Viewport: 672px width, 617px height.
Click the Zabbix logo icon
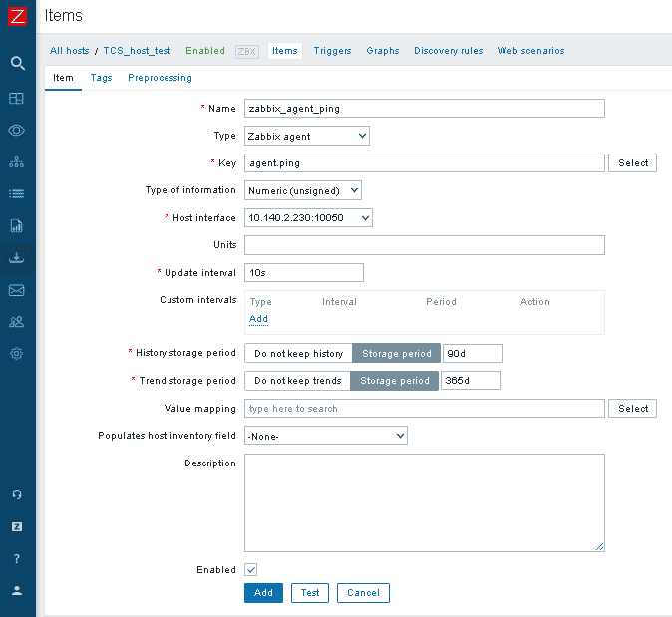(17, 16)
